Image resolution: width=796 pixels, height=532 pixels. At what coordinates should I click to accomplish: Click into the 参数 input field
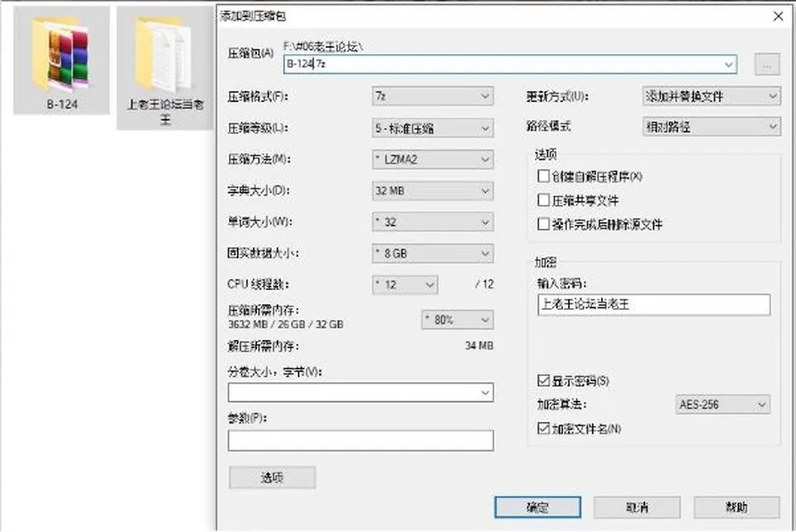coord(361,441)
